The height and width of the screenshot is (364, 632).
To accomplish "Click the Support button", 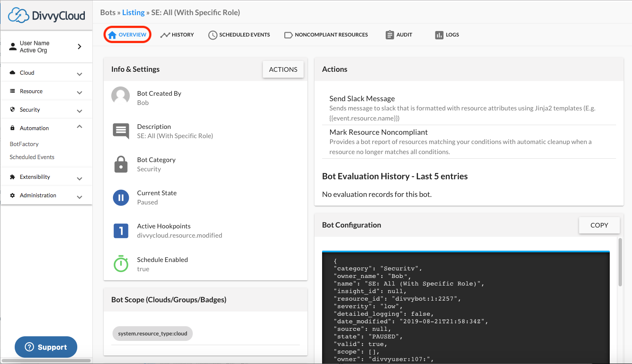I will (x=46, y=347).
